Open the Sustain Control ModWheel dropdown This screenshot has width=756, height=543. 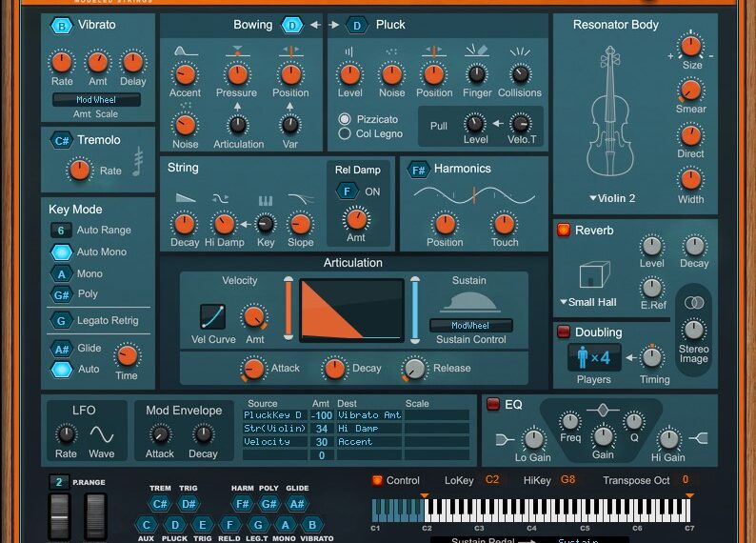470,326
